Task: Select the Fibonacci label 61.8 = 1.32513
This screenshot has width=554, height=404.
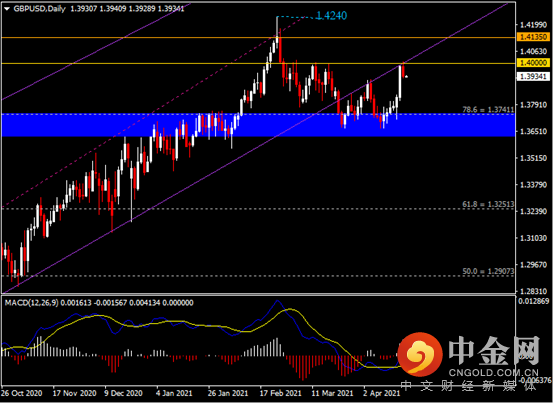Action: point(488,204)
